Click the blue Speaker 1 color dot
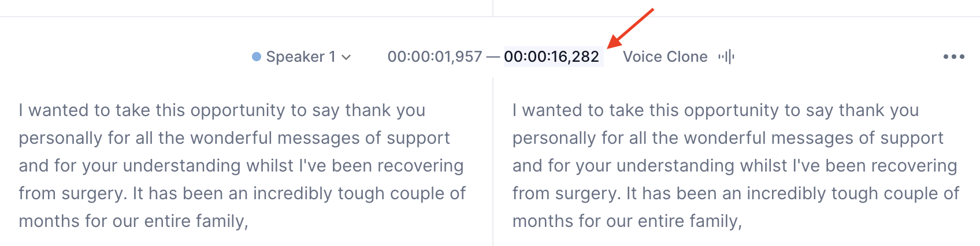Viewport: 980px width, 246px height. pyautogui.click(x=257, y=57)
